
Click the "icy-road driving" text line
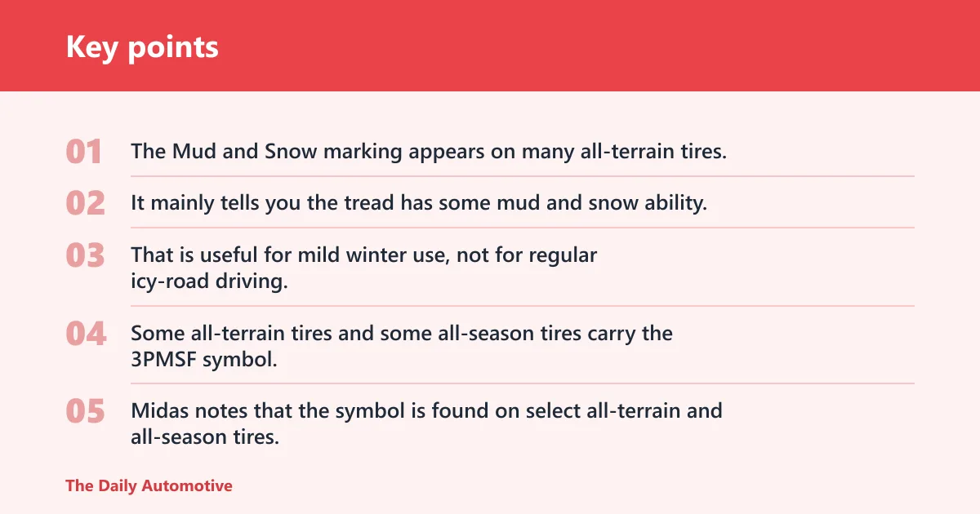tap(210, 281)
